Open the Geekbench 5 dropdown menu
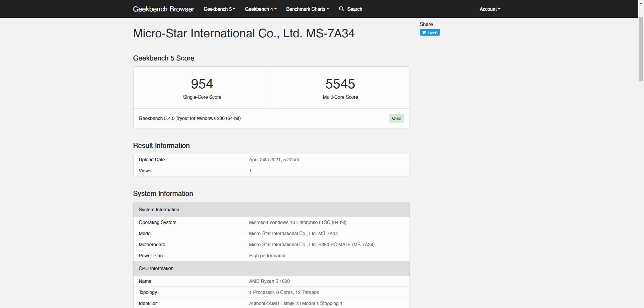Screen dimensions: 644x308 pyautogui.click(x=219, y=9)
